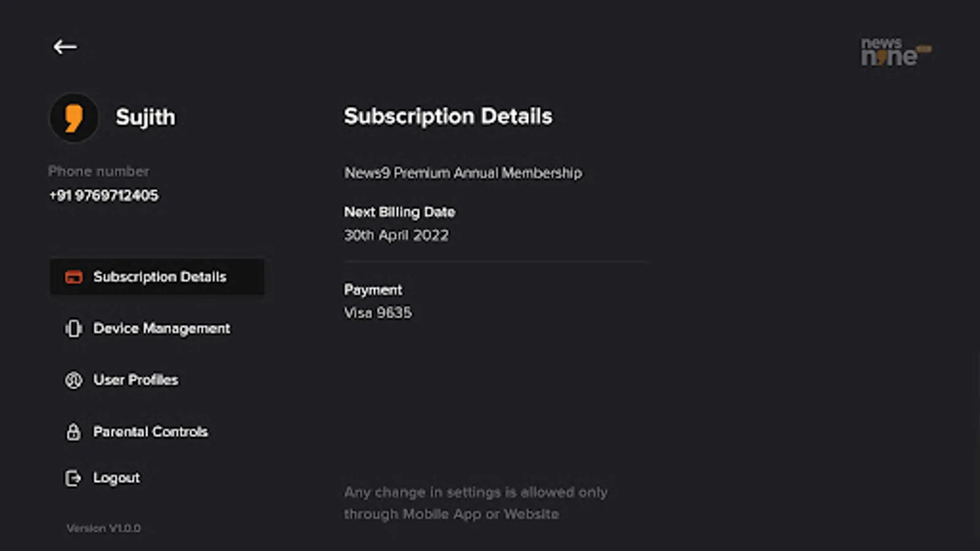
Task: Go back using the left arrow
Action: pyautogui.click(x=65, y=47)
